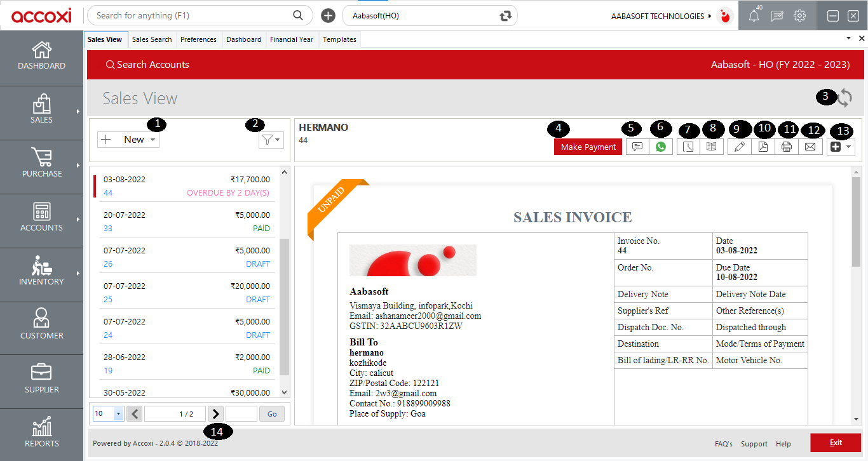
Task: Open the invoice comments icon
Action: coord(637,147)
